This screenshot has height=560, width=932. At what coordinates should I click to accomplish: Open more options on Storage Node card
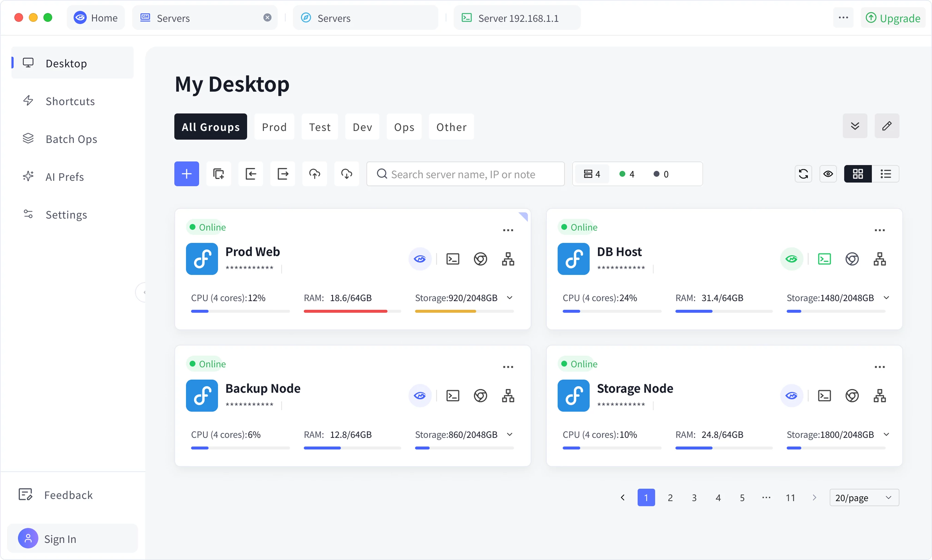coord(880,367)
